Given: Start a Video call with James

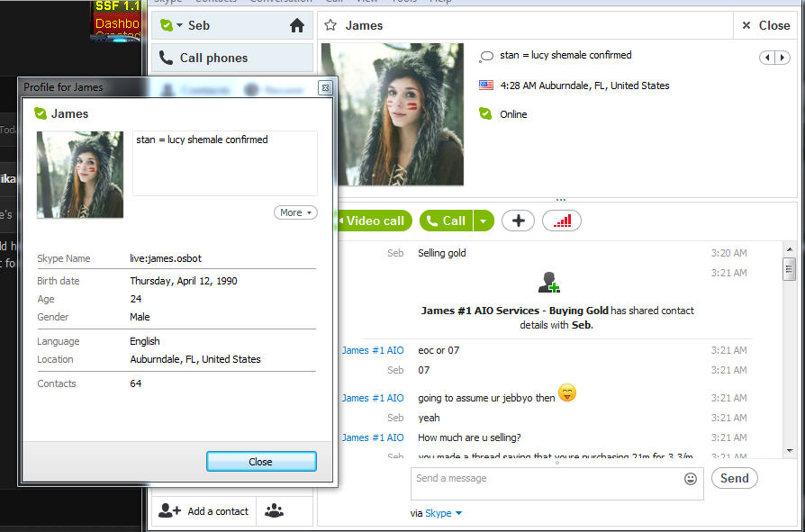Looking at the screenshot, I should click(x=374, y=221).
